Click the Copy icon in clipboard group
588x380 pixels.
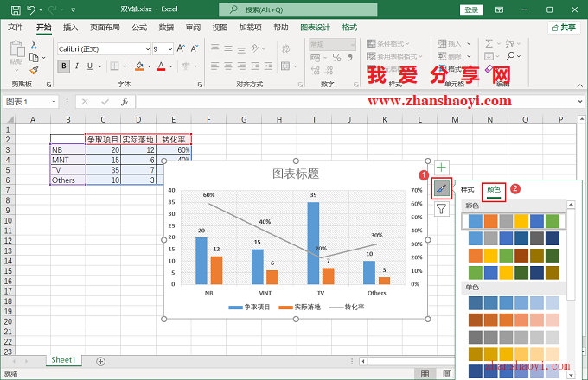pos(34,58)
